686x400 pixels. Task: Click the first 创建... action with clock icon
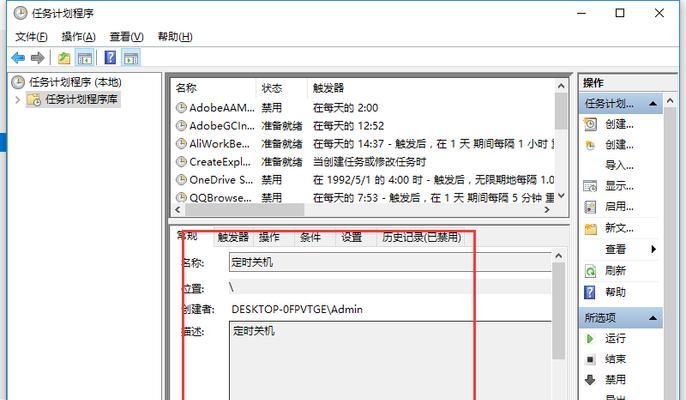click(x=619, y=124)
